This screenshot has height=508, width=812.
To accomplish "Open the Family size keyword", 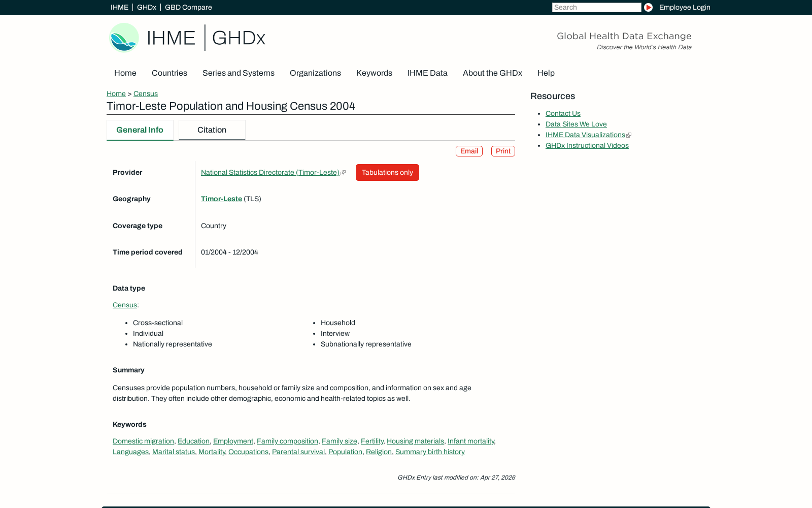I will click(x=340, y=441).
